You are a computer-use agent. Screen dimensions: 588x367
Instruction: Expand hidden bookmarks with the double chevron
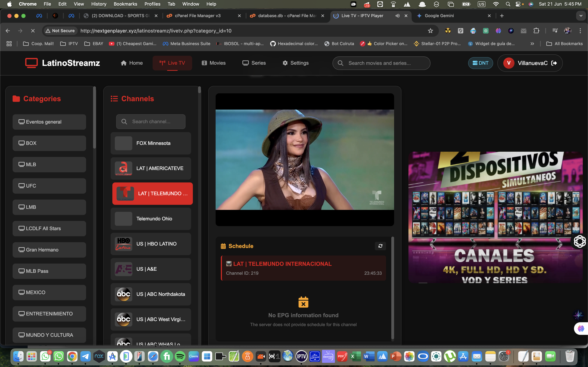532,44
